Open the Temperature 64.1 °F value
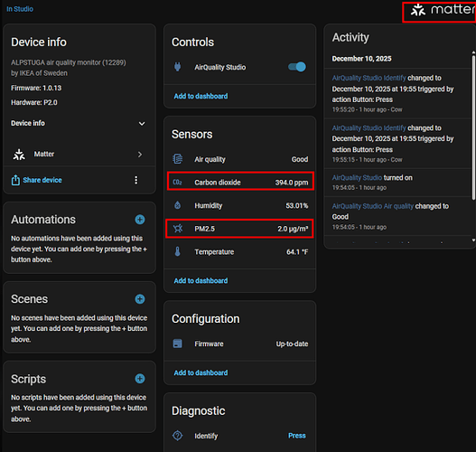This screenshot has width=476, height=452. [x=297, y=252]
